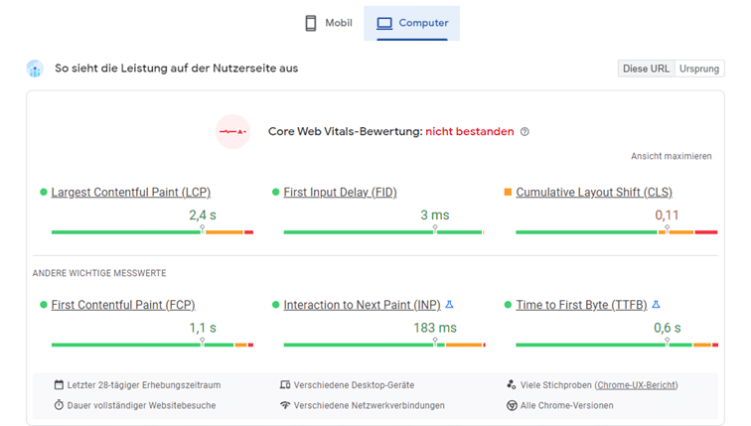Screen dimensions: 751x426
Task: Click the orange status square for CLS
Action: click(508, 192)
